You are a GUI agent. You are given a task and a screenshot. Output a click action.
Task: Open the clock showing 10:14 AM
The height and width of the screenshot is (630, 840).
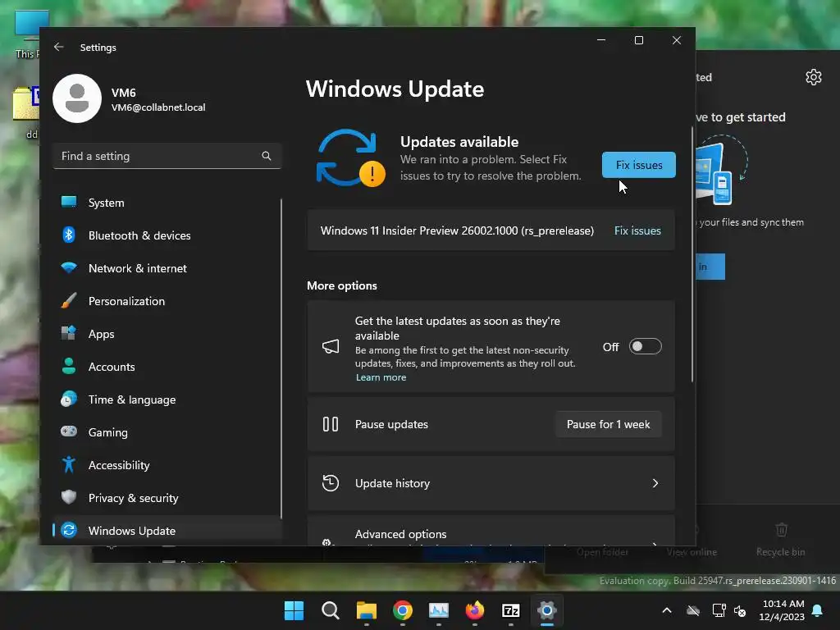782,610
